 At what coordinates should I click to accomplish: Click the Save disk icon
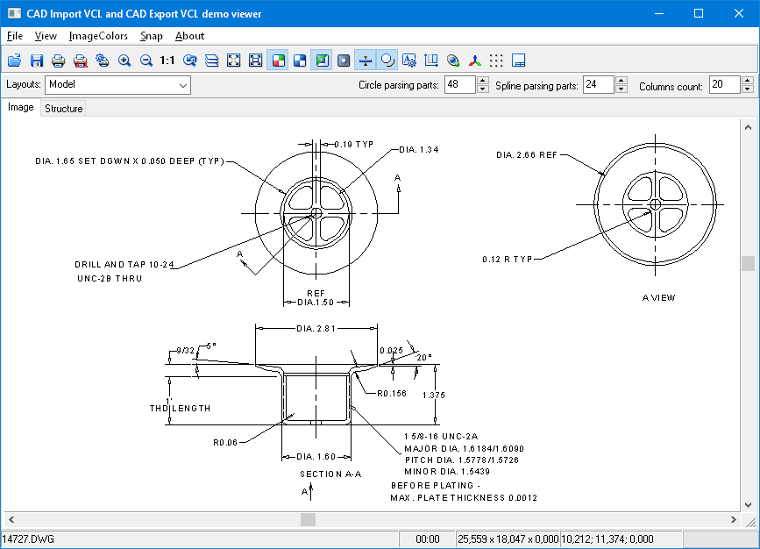click(x=37, y=60)
